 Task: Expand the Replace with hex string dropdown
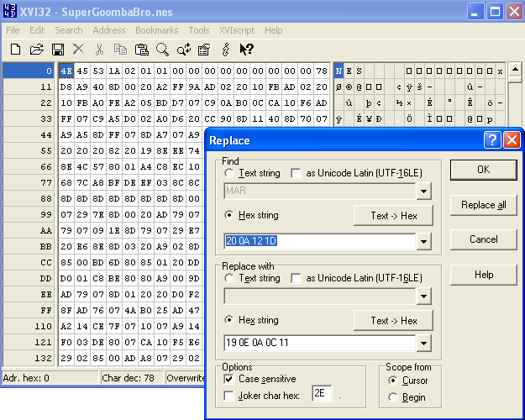pos(424,343)
